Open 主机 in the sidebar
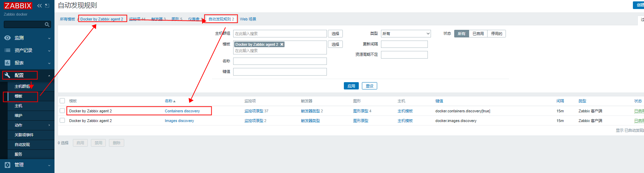 point(18,106)
